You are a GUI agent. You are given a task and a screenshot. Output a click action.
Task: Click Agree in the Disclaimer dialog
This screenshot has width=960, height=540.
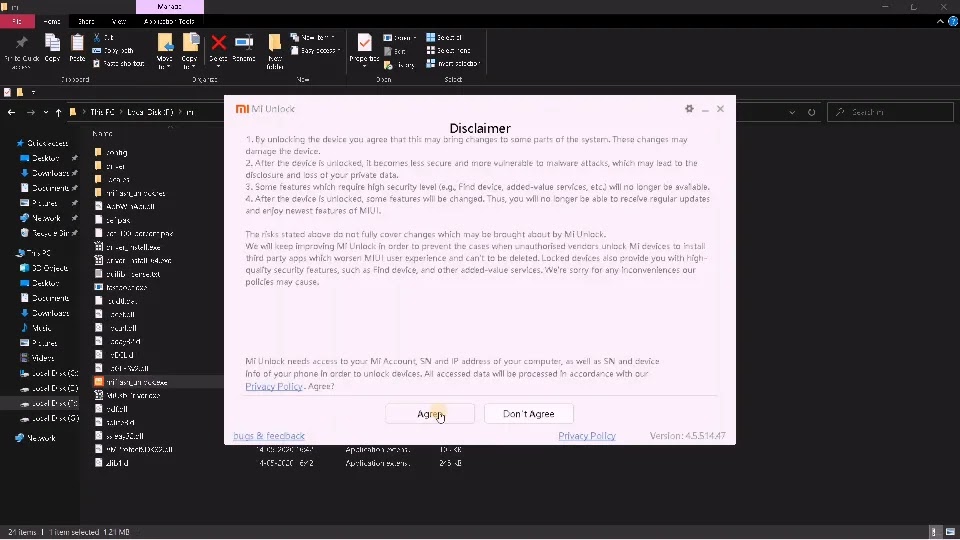430,414
